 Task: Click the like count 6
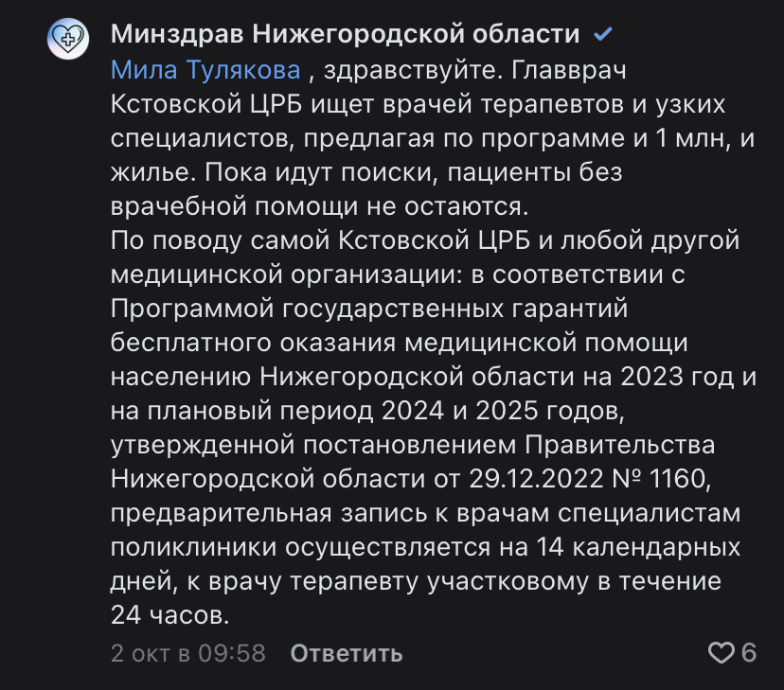[749, 652]
